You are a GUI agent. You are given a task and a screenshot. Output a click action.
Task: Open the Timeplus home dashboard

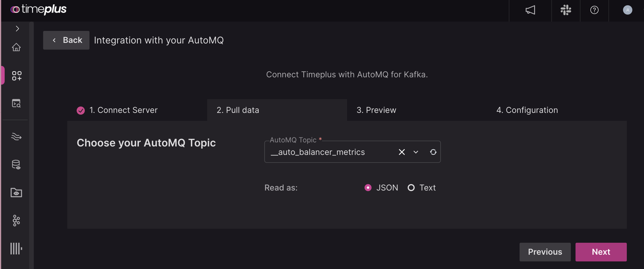tap(17, 47)
